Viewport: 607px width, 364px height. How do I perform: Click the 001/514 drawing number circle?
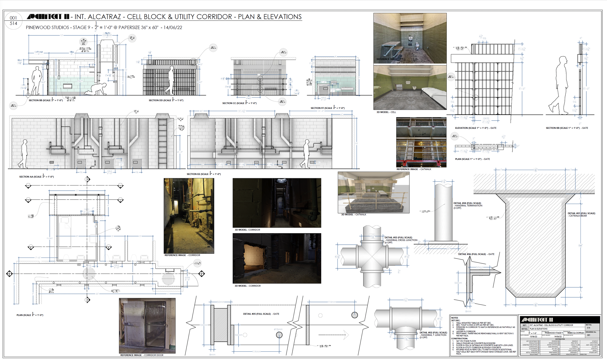pos(13,21)
